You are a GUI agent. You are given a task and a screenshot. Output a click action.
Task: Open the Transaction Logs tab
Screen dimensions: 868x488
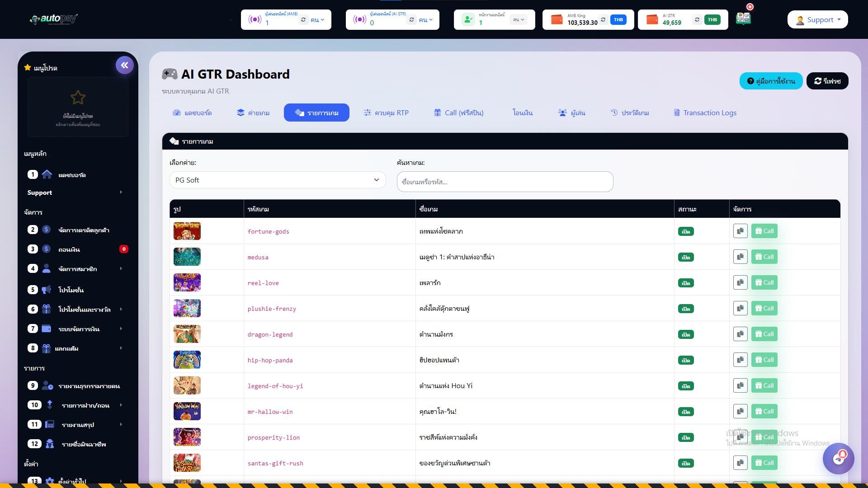pos(705,113)
